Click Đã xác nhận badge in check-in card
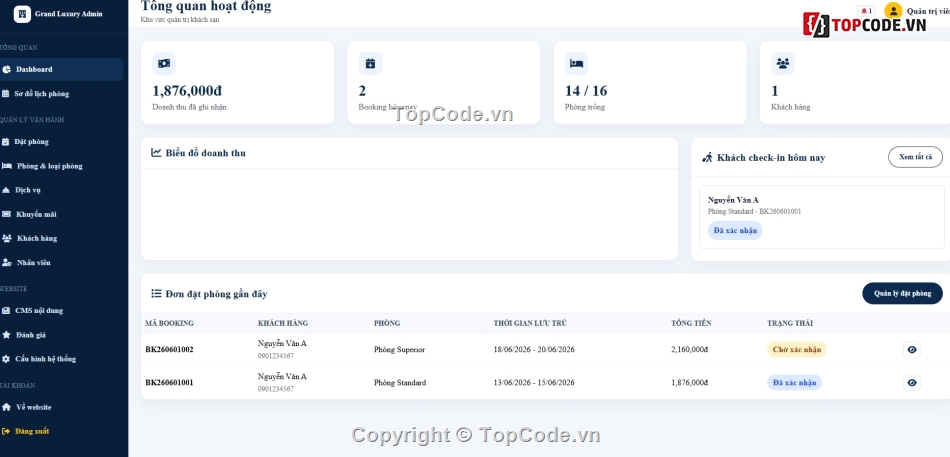Screen dimensions: 950x457 pyautogui.click(x=735, y=230)
